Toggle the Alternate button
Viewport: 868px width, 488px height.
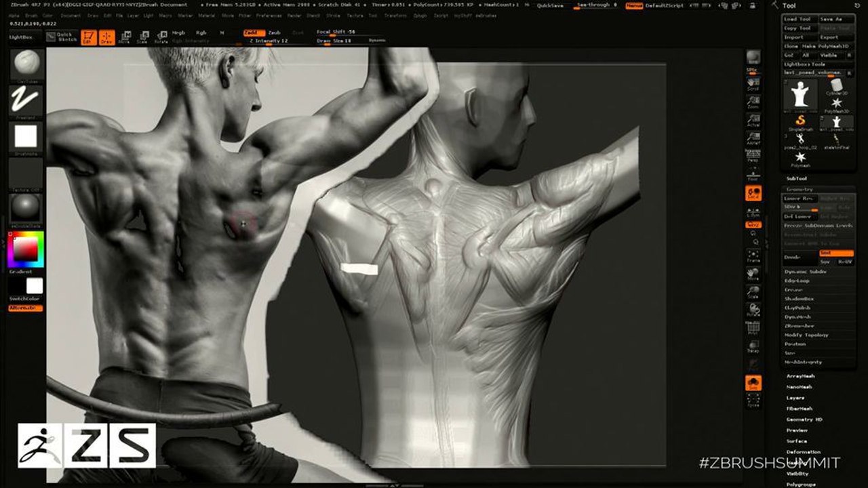(26, 308)
